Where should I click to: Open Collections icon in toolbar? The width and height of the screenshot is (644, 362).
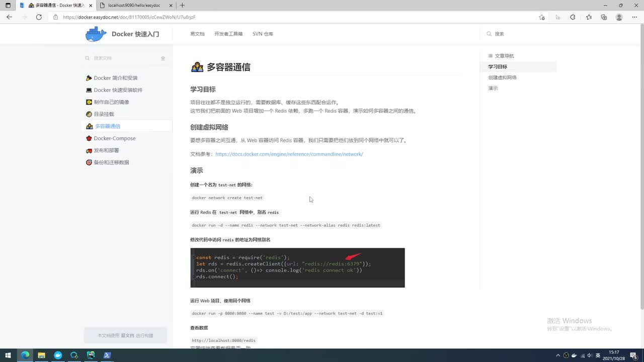(x=604, y=17)
